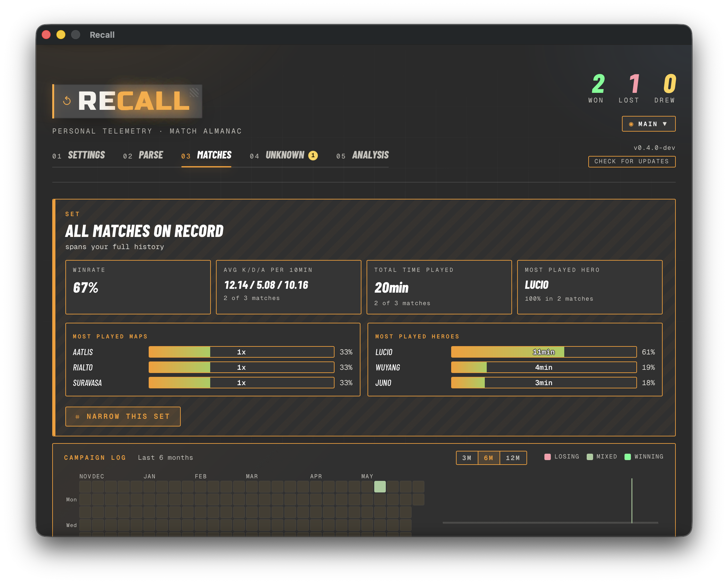Click the Juno 3min hero bar
728x584 pixels.
tap(544, 383)
